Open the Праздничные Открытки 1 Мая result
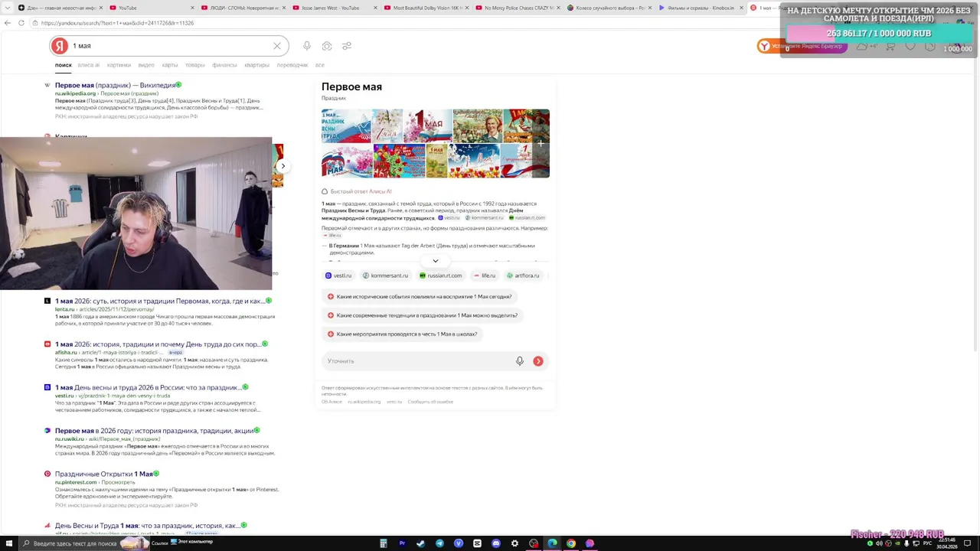This screenshot has width=980, height=551. click(x=104, y=474)
